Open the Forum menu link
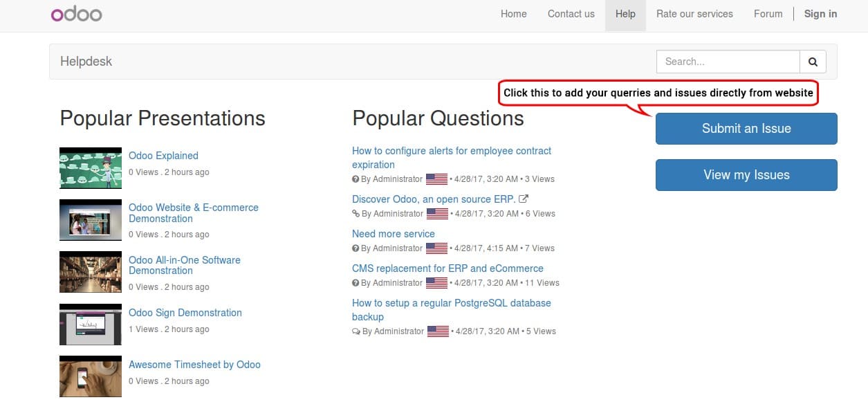Image resolution: width=868 pixels, height=402 pixels. [768, 14]
